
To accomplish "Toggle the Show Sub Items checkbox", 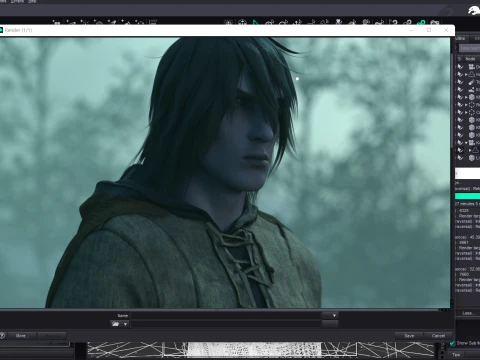I will coord(452,343).
